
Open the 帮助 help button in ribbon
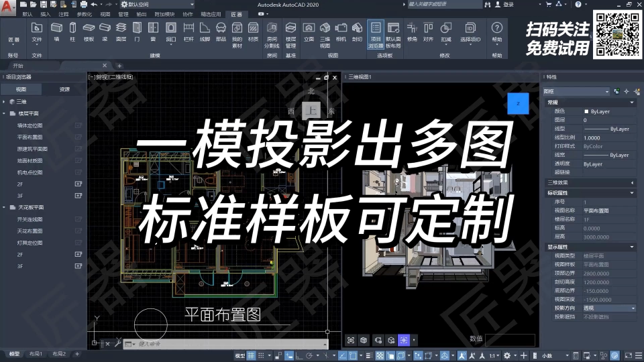point(497,32)
